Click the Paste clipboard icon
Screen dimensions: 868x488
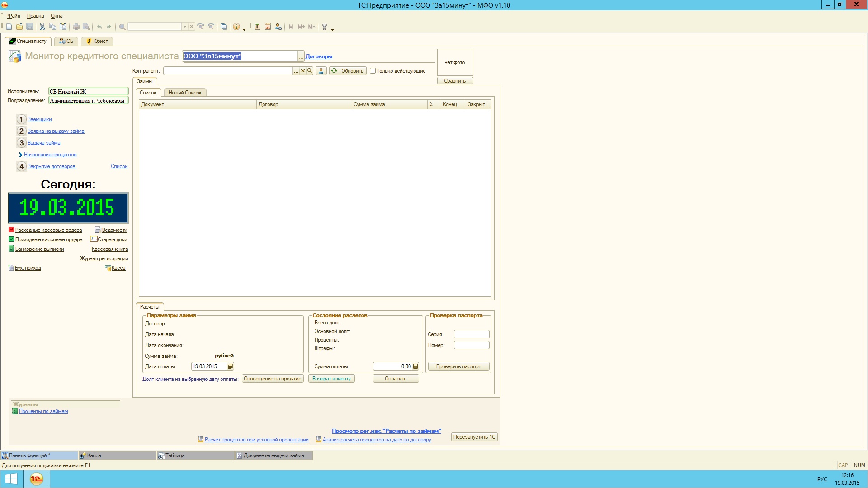pos(63,27)
